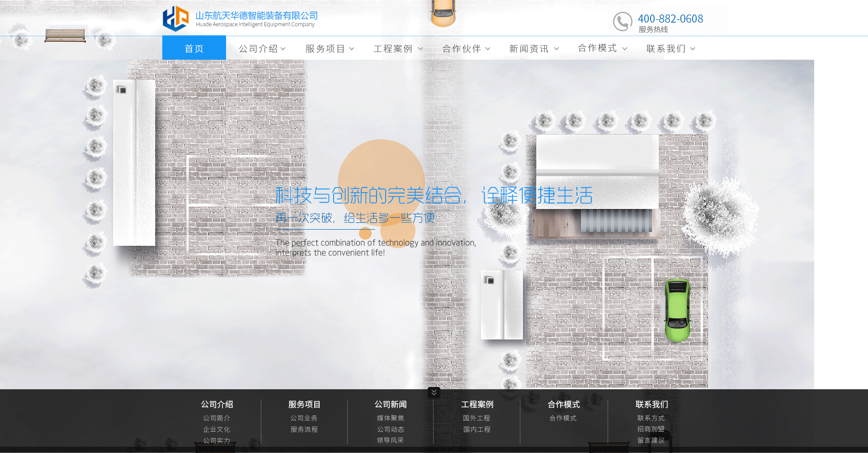Open the 企业文化 footer link

[217, 429]
